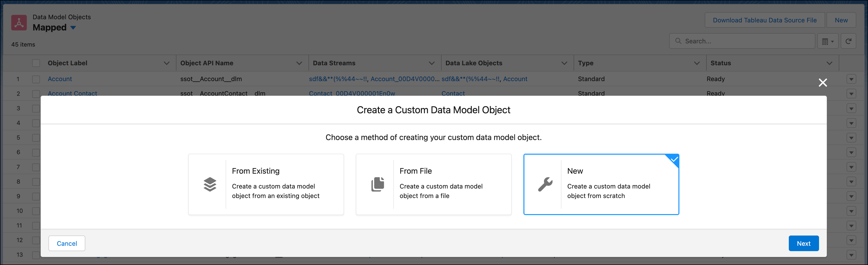
Task: Toggle the select-all header checkbox
Action: tap(36, 63)
